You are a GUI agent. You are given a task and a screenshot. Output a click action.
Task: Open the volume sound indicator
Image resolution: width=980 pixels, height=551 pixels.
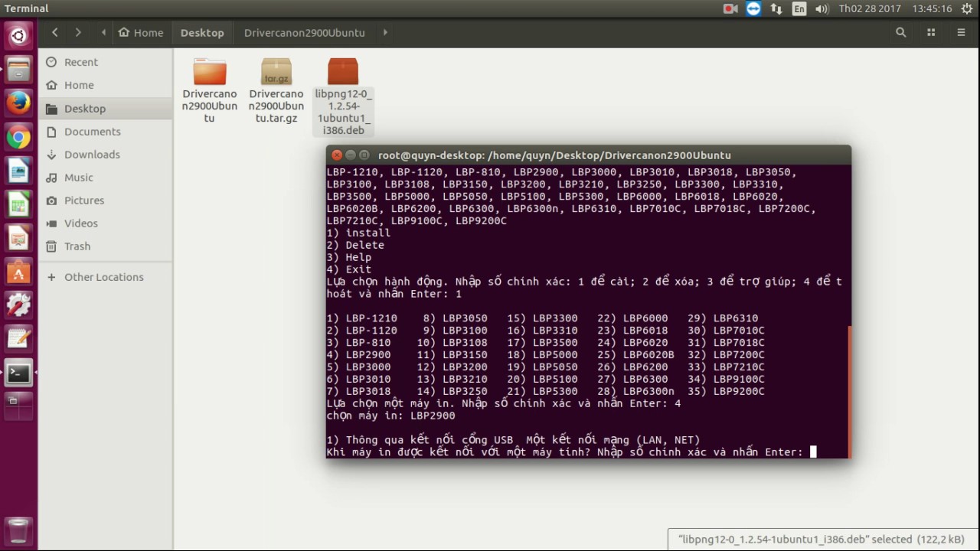click(x=822, y=8)
